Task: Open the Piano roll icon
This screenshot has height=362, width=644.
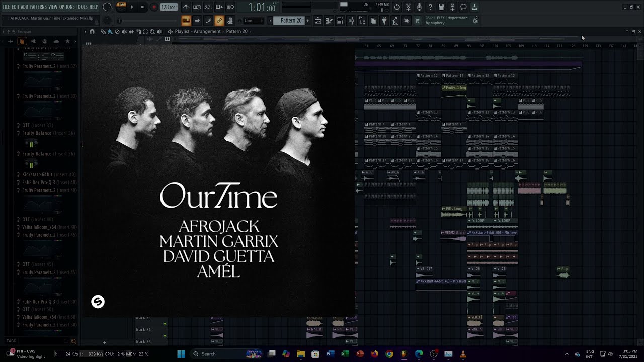Action: tap(329, 21)
